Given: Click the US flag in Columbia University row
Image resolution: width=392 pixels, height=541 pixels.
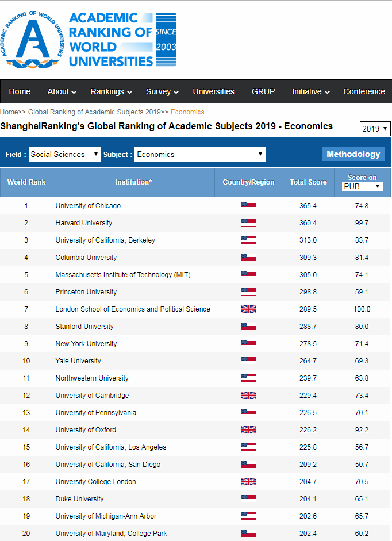Looking at the screenshot, I should 248,258.
